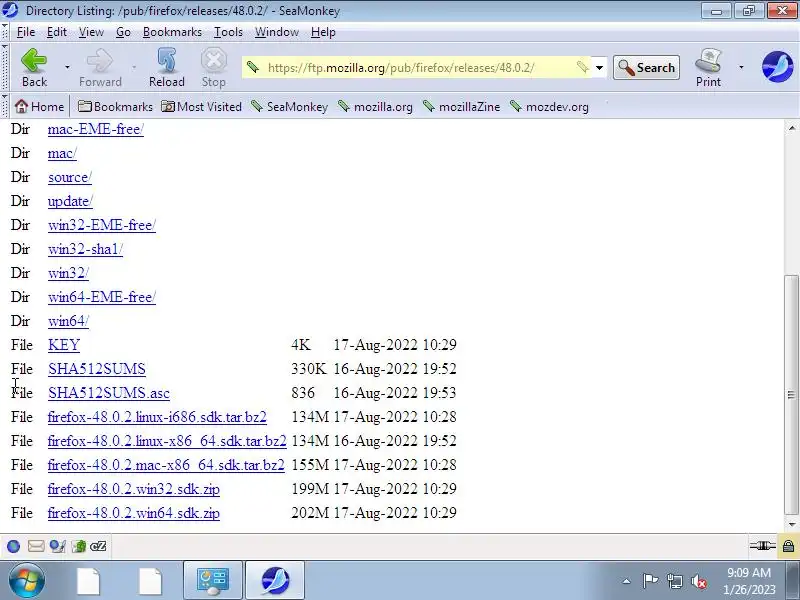The width and height of the screenshot is (800, 600).
Task: Open the Bookmarks menu
Action: pos(172,32)
